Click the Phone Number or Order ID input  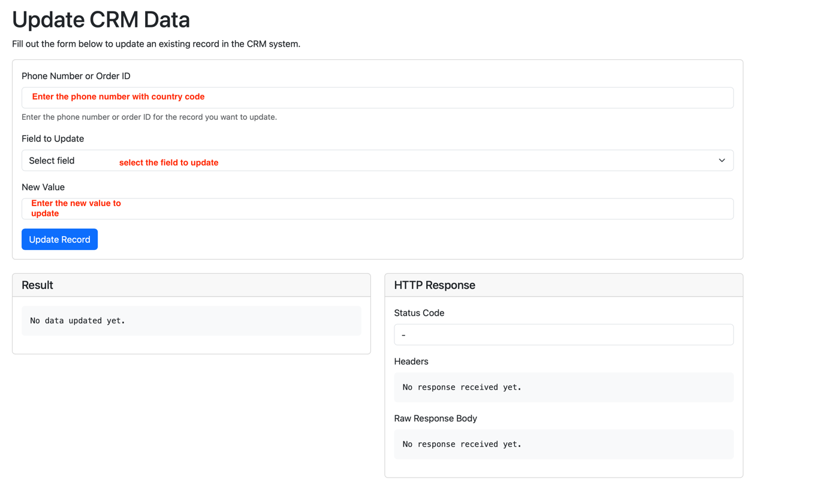(x=377, y=98)
